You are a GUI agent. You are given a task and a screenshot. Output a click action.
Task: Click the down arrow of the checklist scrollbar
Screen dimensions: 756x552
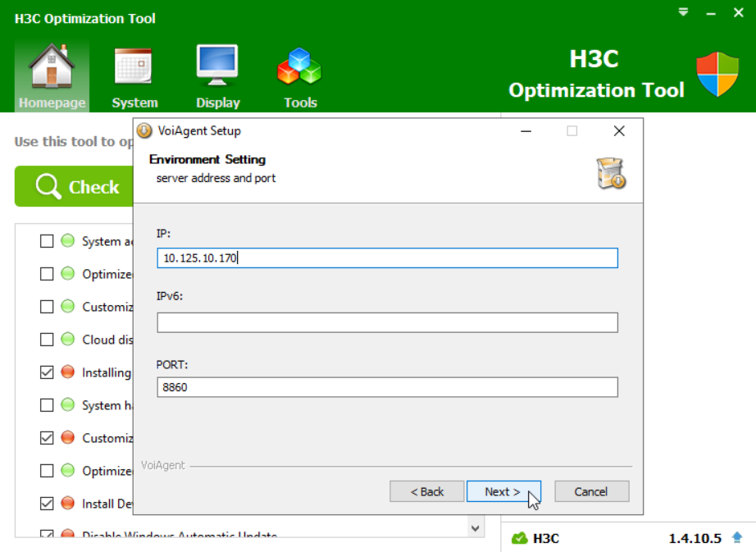pyautogui.click(x=476, y=528)
